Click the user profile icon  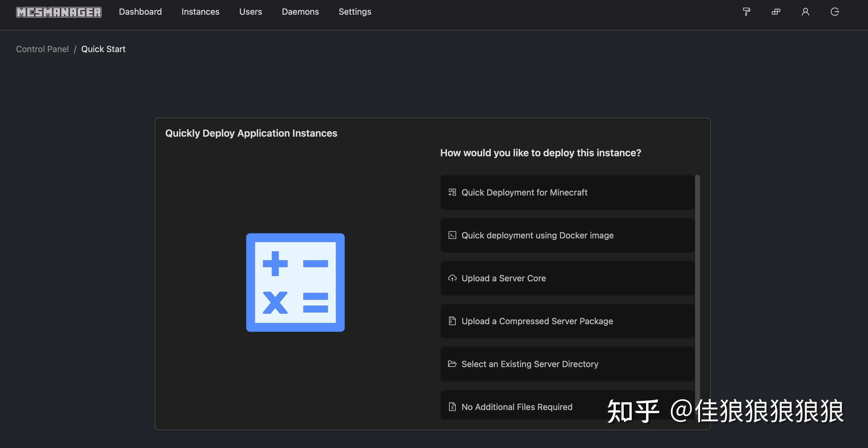(x=806, y=12)
